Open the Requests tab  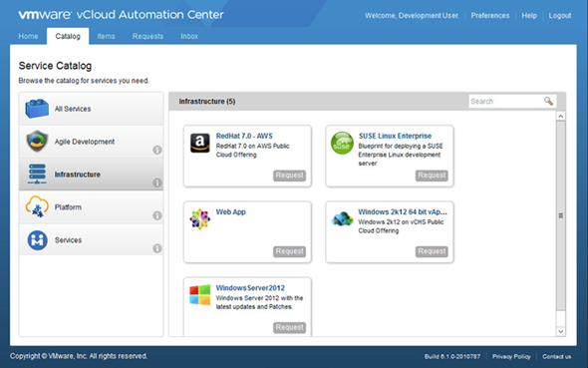coord(147,36)
